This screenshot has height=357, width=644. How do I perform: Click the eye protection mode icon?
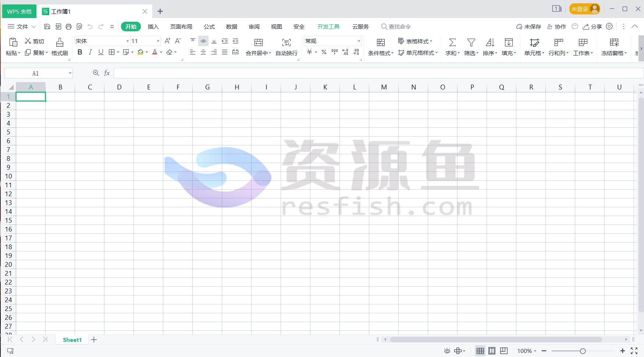click(x=447, y=351)
